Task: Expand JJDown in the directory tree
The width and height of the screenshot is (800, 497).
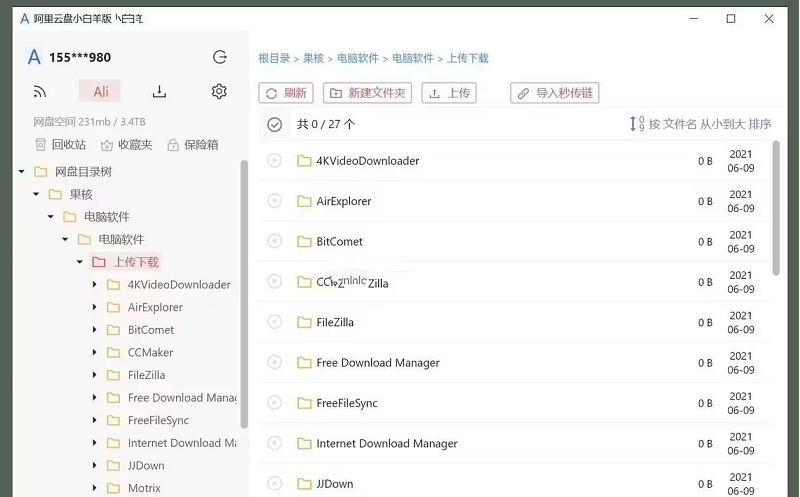Action: 94,465
